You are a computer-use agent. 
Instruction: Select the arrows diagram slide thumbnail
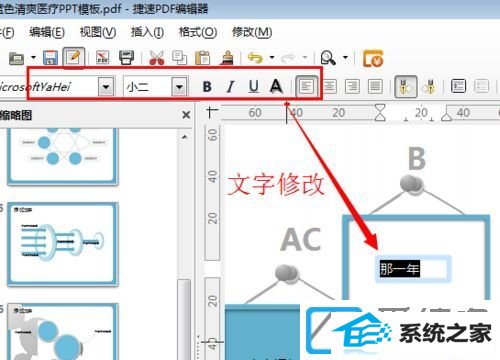[63, 244]
